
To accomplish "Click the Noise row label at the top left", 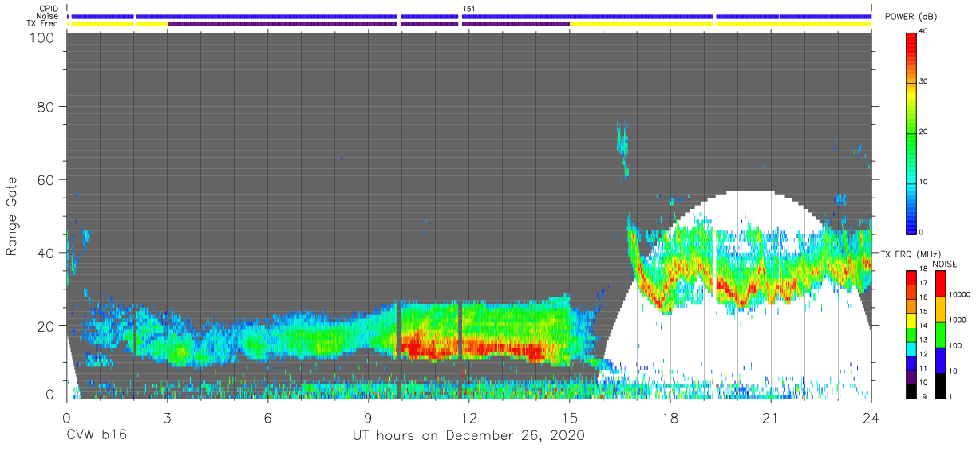I will coord(49,16).
